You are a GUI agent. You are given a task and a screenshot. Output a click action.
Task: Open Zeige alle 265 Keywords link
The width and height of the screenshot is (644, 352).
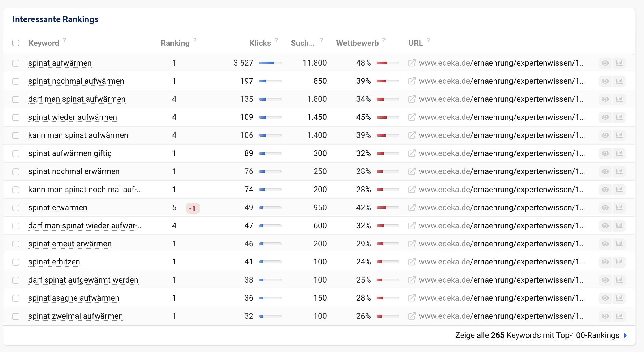[541, 335]
